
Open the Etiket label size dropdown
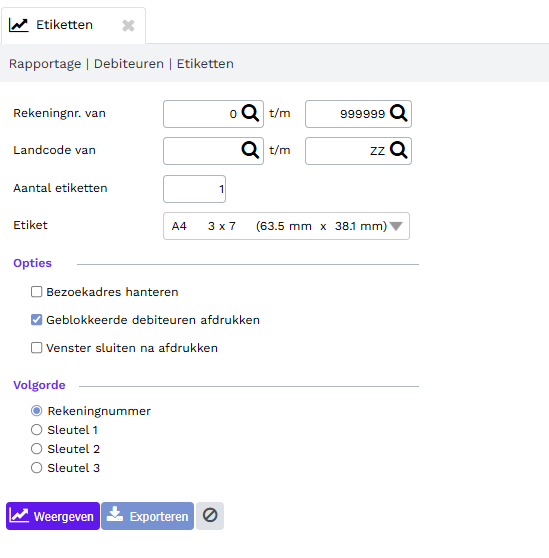click(x=286, y=226)
